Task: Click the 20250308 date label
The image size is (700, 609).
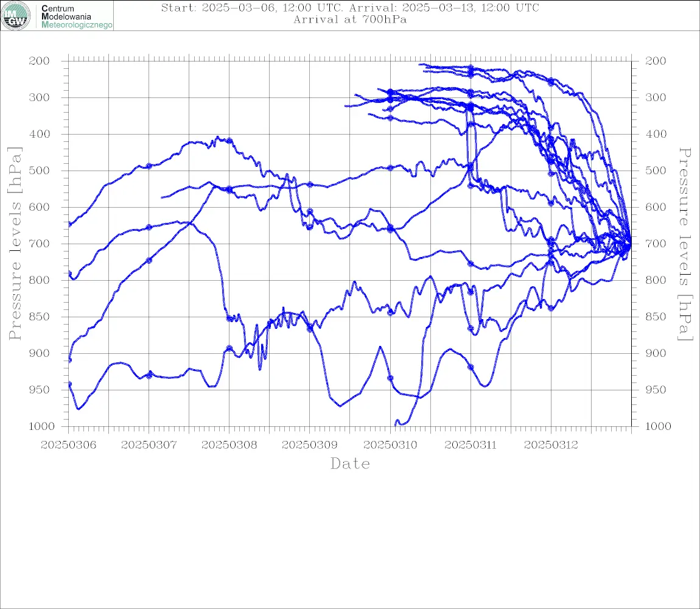Action: pyautogui.click(x=229, y=445)
